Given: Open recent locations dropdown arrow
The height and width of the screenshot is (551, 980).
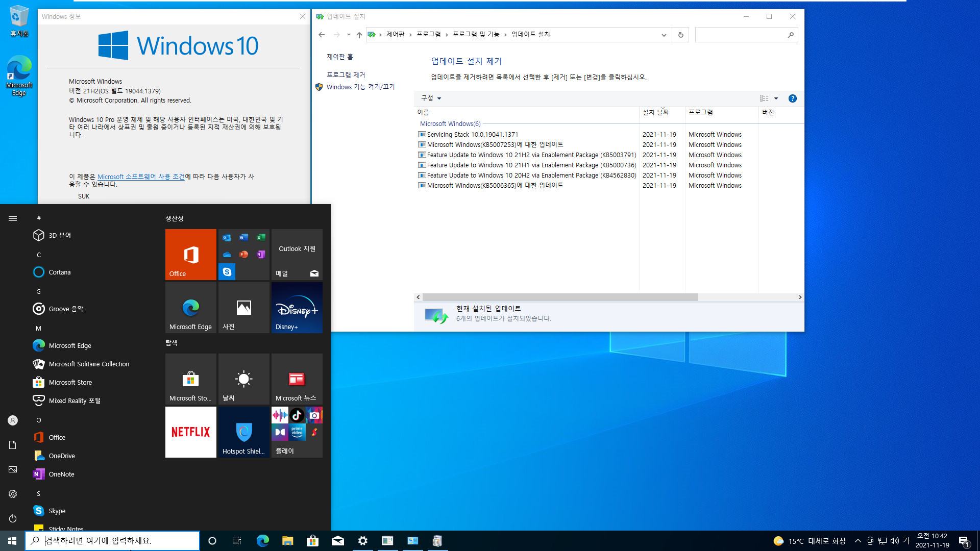Looking at the screenshot, I should pyautogui.click(x=349, y=35).
